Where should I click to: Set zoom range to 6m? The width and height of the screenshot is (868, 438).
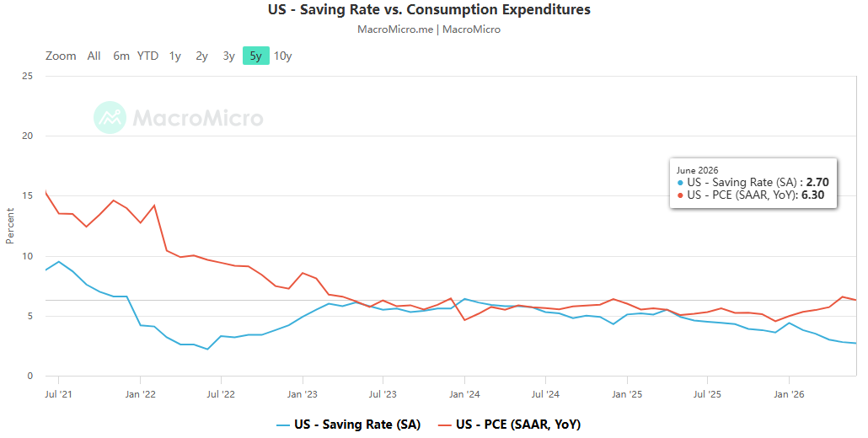(121, 56)
